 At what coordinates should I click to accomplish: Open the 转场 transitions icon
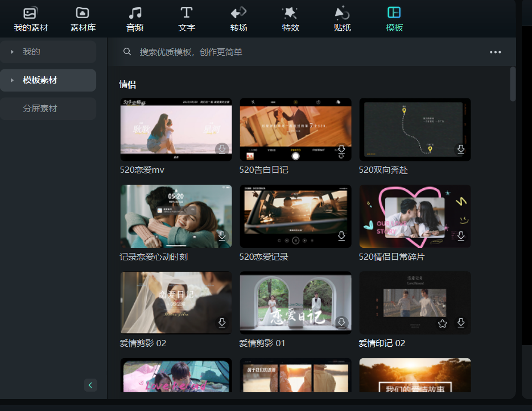click(x=238, y=13)
